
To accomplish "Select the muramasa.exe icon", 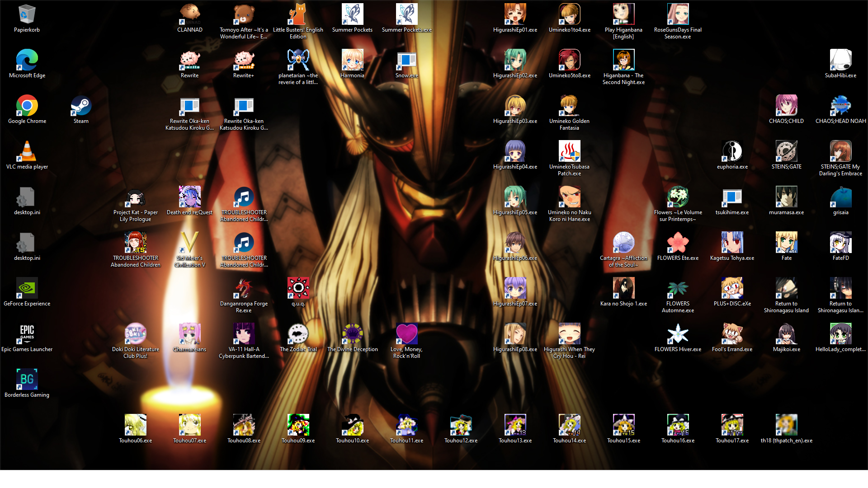I will (786, 197).
